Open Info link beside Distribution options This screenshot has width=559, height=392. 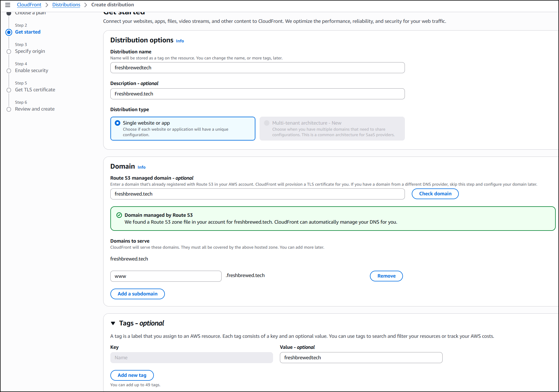pos(180,41)
